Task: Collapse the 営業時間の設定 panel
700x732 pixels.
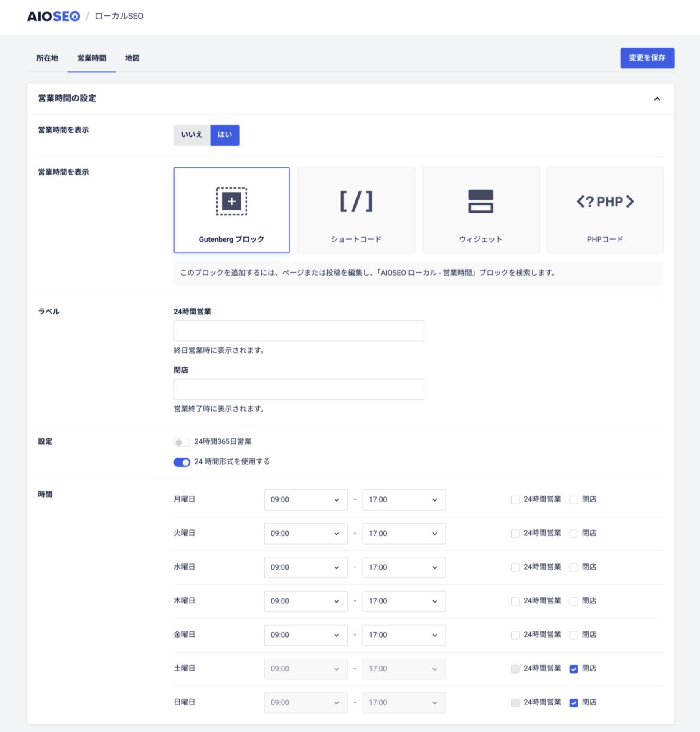Action: tap(657, 99)
